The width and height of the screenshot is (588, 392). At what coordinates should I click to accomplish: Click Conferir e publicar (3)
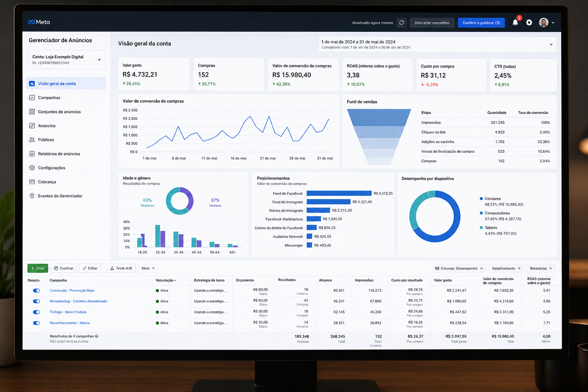(x=481, y=23)
